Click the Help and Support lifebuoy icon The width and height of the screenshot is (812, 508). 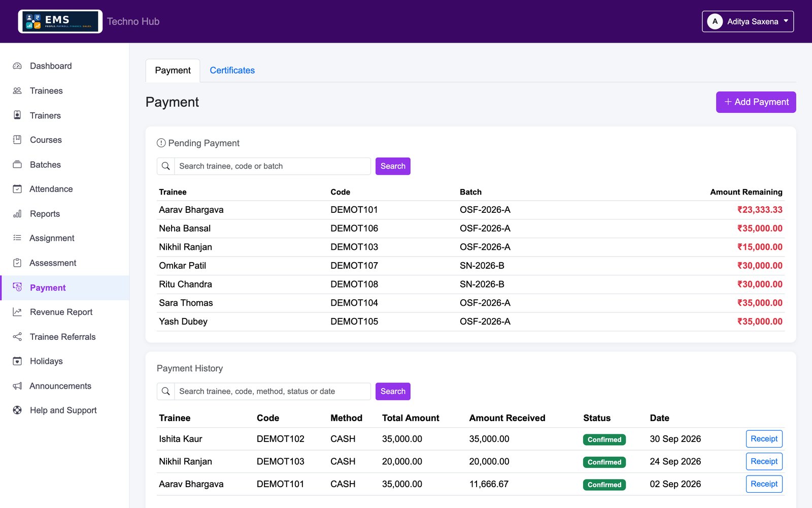click(x=17, y=410)
